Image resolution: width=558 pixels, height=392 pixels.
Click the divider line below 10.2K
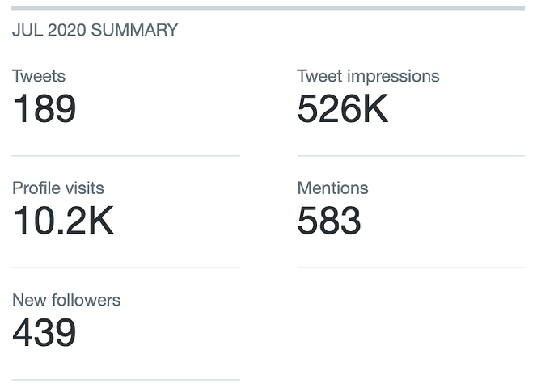tap(125, 267)
